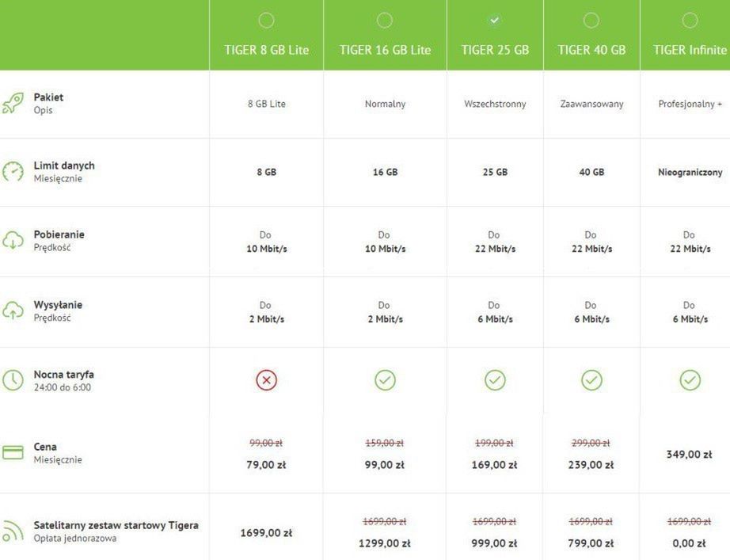Click the satellite signal icon for starter kit
Image resolution: width=730 pixels, height=560 pixels.
click(13, 531)
